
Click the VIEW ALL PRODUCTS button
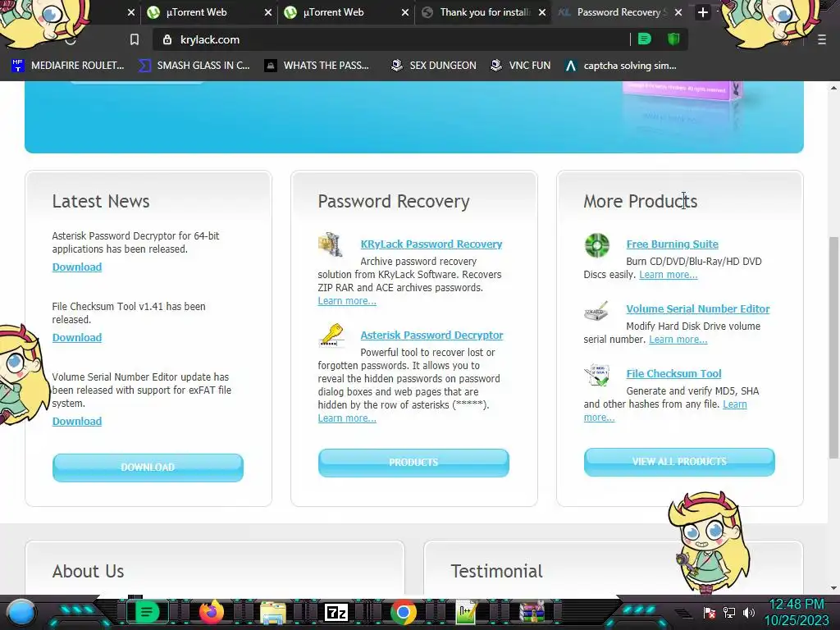[x=679, y=462]
